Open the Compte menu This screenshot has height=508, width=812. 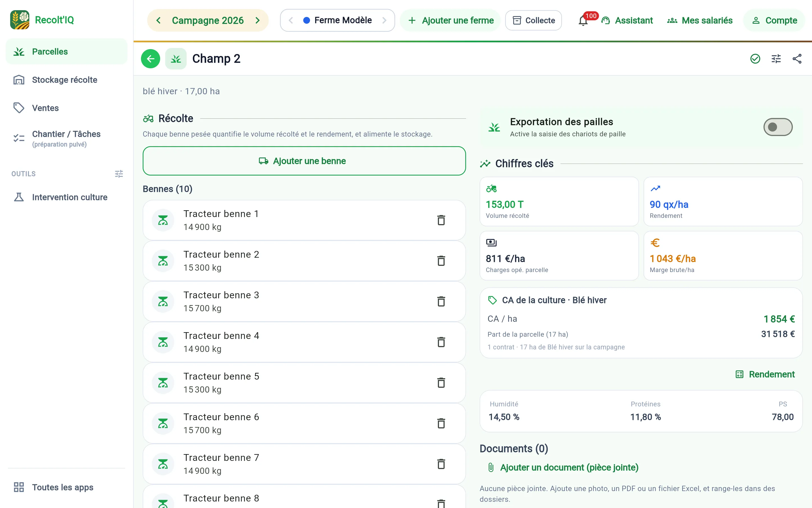pyautogui.click(x=775, y=21)
